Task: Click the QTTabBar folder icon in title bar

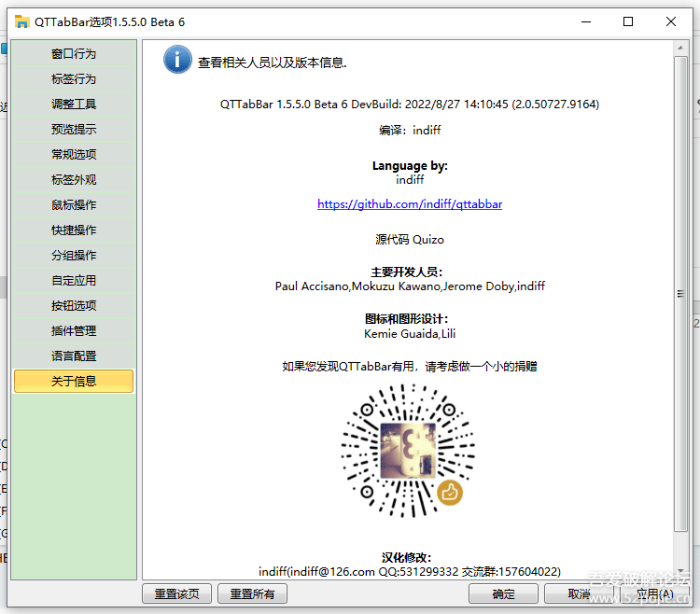Action: pos(21,21)
